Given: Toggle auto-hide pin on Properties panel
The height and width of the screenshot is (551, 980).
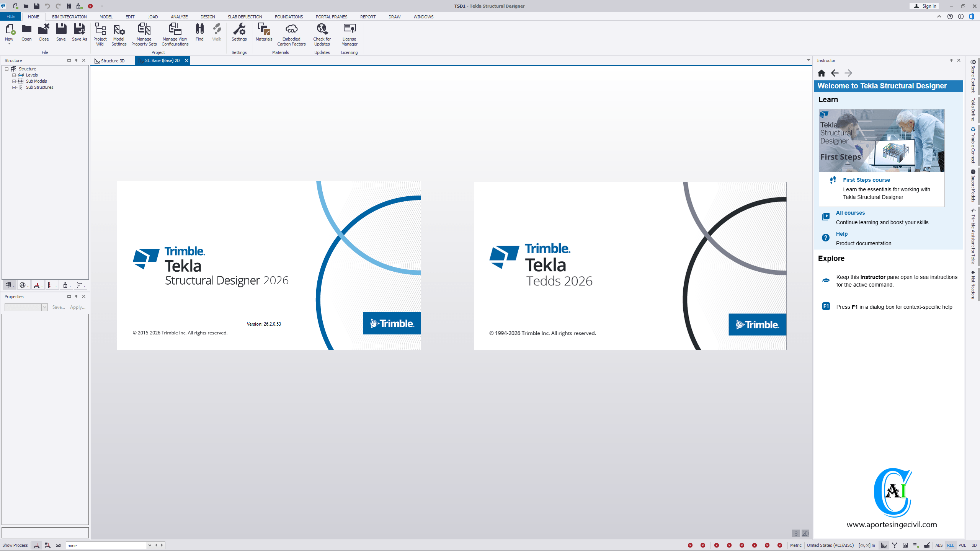Looking at the screenshot, I should click(x=76, y=297).
